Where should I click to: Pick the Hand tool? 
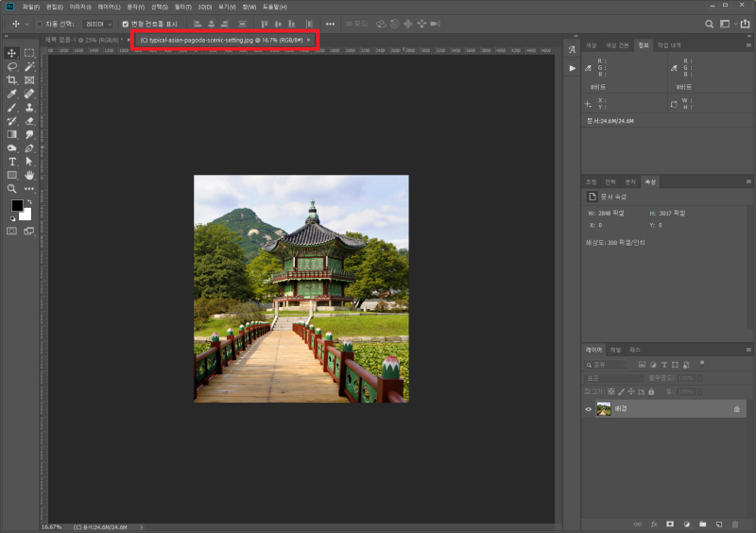29,175
